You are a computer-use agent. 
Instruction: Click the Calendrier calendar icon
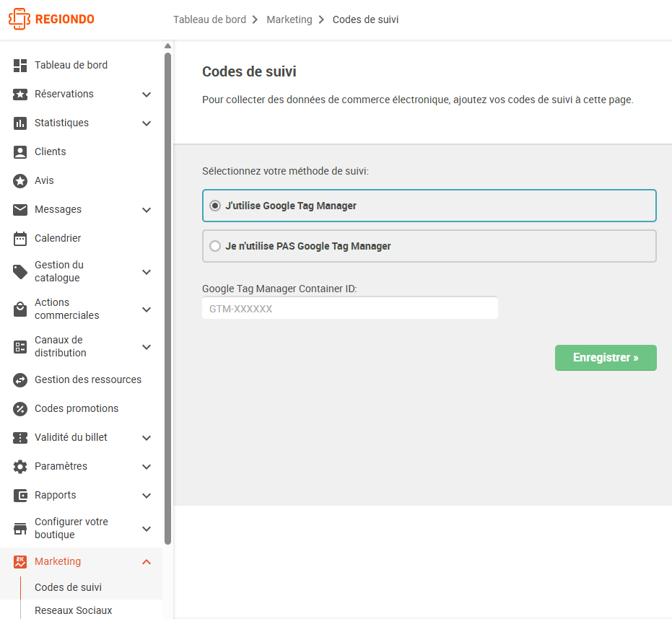[20, 239]
